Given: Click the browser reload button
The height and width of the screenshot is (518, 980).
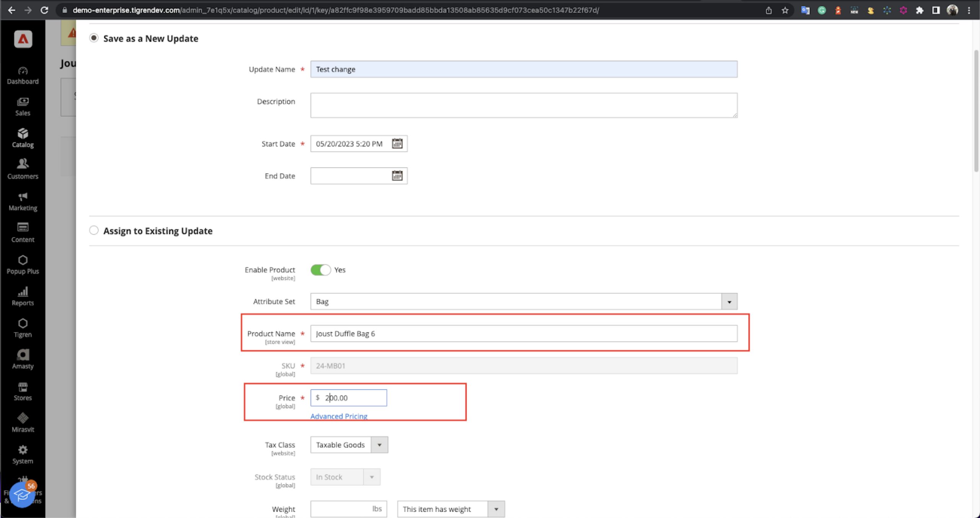Looking at the screenshot, I should 44,10.
